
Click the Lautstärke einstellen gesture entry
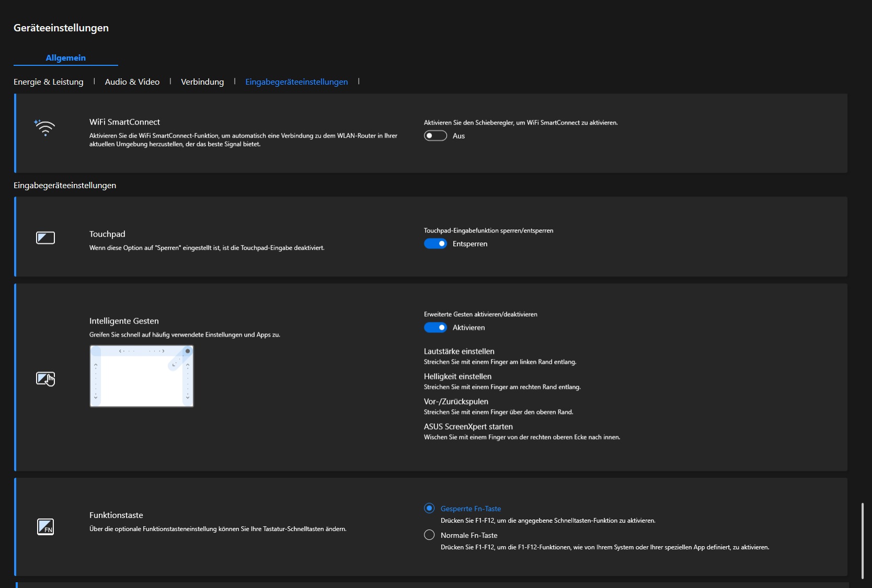click(x=459, y=351)
